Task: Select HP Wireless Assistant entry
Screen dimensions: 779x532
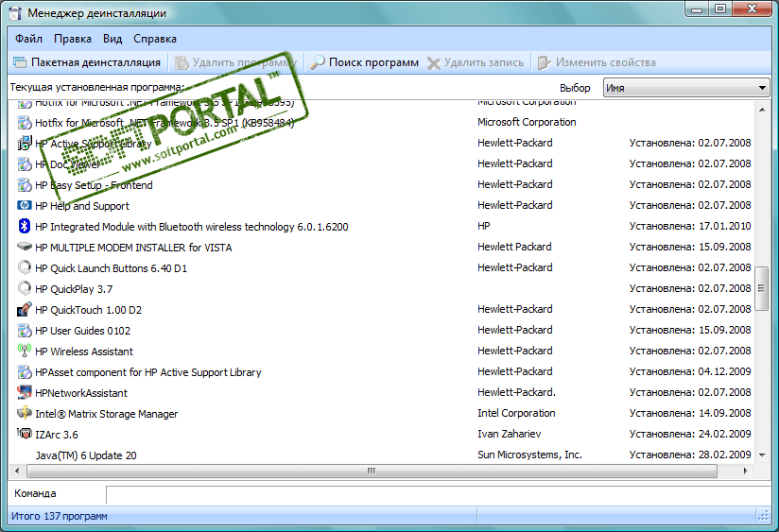Action: (84, 352)
